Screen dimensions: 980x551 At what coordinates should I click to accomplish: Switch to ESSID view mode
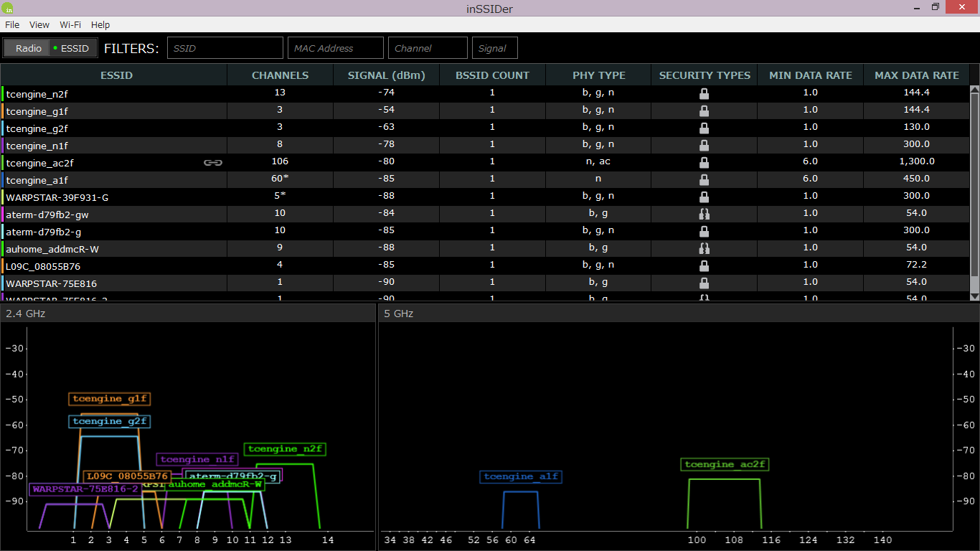coord(72,48)
